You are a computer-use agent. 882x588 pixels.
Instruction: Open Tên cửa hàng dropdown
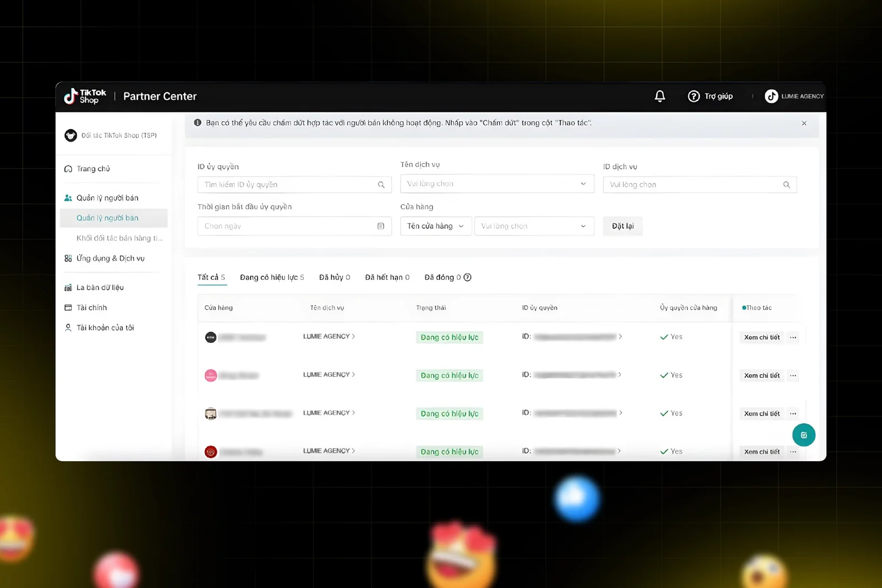(436, 226)
